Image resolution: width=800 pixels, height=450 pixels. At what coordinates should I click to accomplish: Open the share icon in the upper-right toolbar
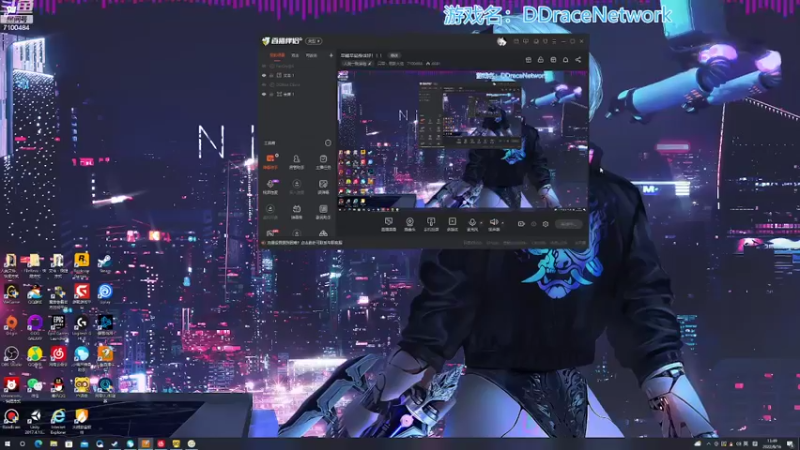(x=578, y=60)
